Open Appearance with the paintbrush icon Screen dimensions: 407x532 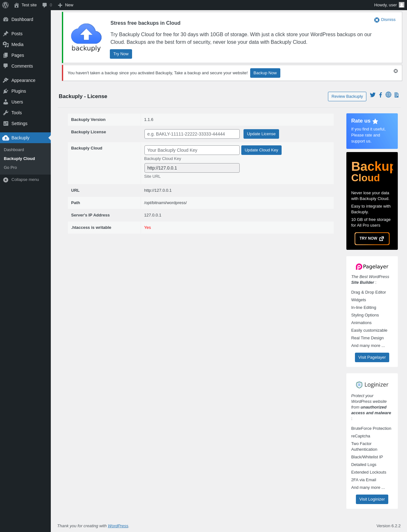point(25,80)
